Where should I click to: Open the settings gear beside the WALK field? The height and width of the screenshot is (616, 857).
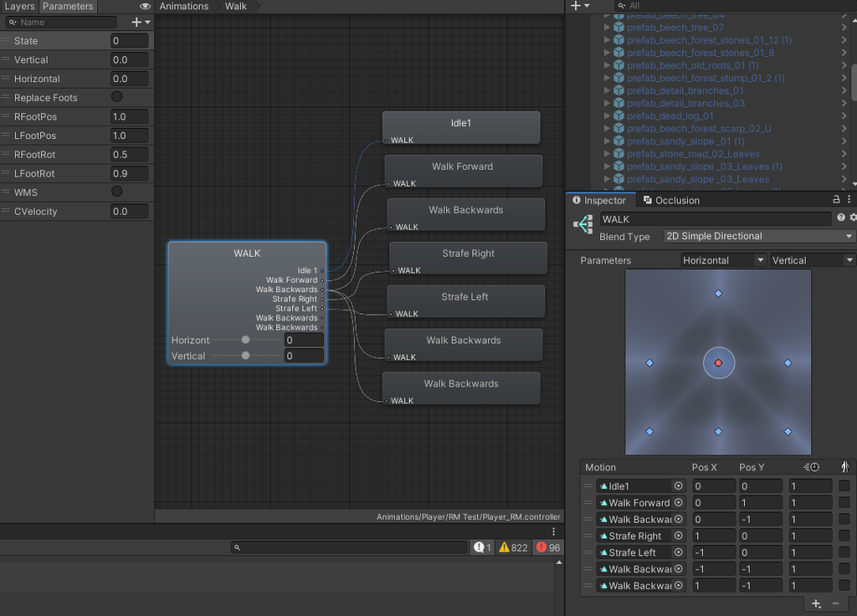[852, 218]
